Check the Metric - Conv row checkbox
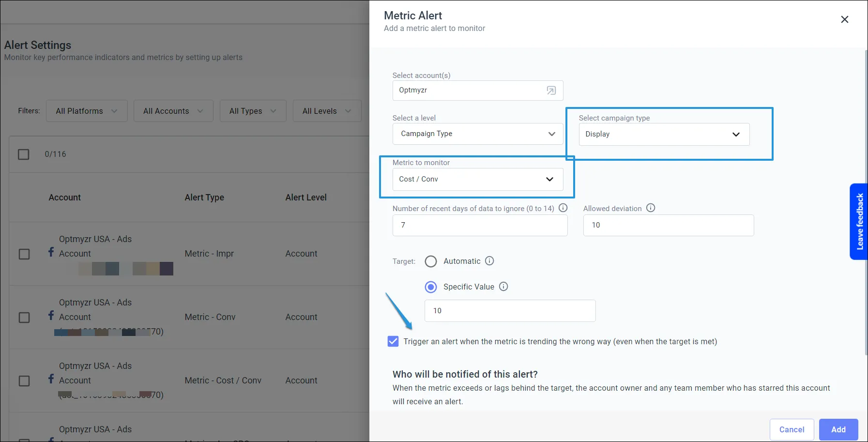Screen dimensions: 868x442 24,318
